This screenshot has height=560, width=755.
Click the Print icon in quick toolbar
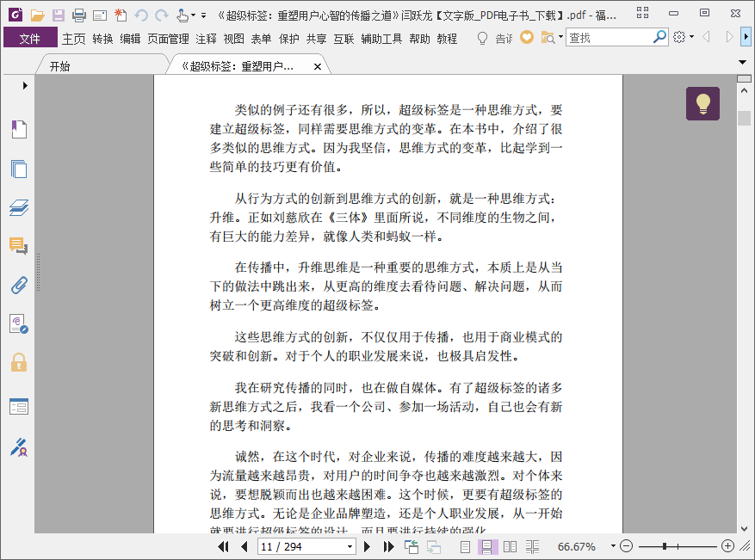[79, 15]
